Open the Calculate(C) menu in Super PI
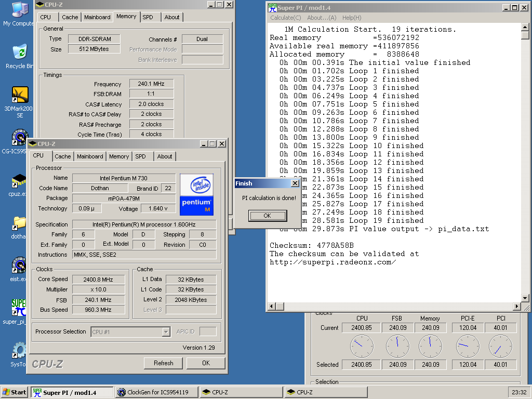The width and height of the screenshot is (532, 399). click(285, 18)
